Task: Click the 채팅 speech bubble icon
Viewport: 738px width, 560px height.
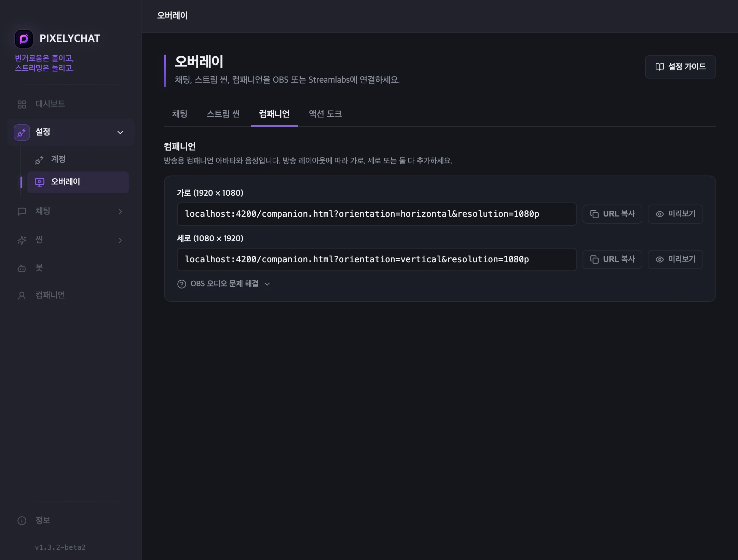Action: [22, 212]
